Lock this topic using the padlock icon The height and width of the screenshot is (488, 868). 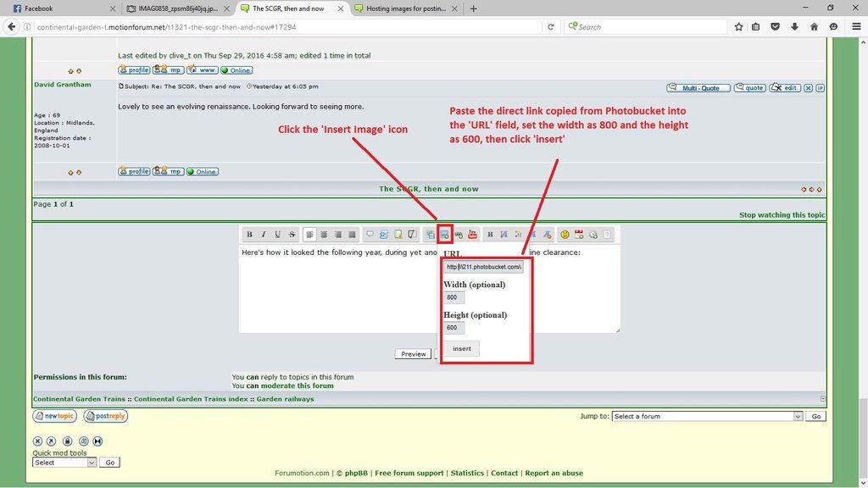[68, 441]
